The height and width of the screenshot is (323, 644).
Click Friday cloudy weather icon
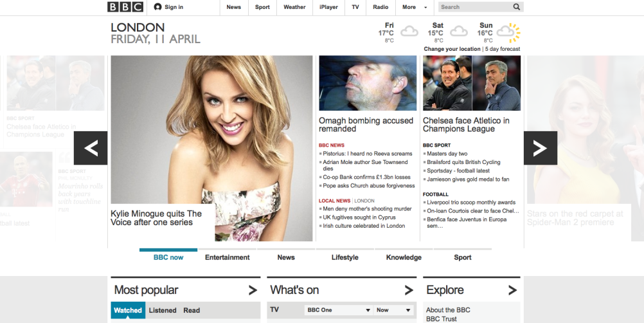pyautogui.click(x=409, y=32)
